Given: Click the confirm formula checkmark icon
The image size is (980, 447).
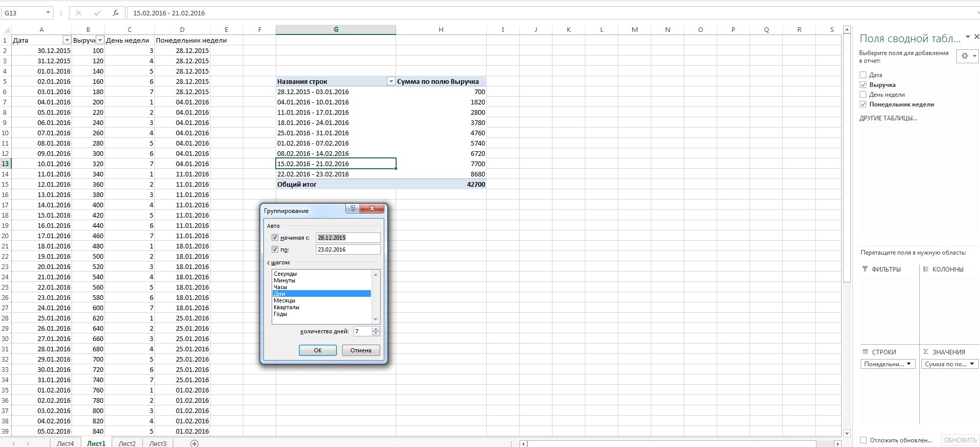Looking at the screenshot, I should click(x=97, y=13).
